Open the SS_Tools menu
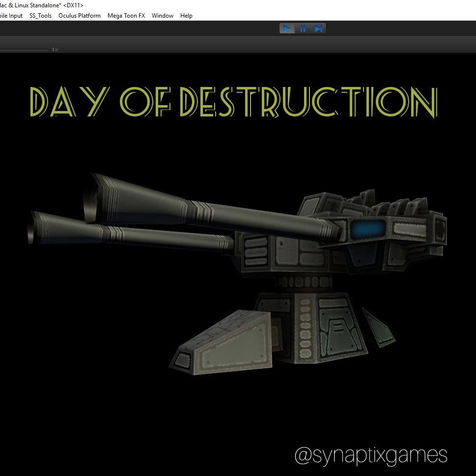The height and width of the screenshot is (476, 476). tap(40, 16)
